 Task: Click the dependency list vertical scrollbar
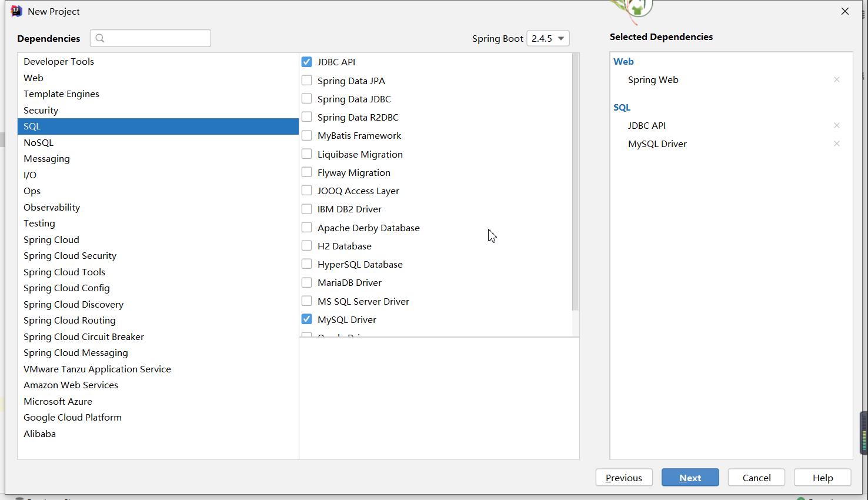pos(575,182)
